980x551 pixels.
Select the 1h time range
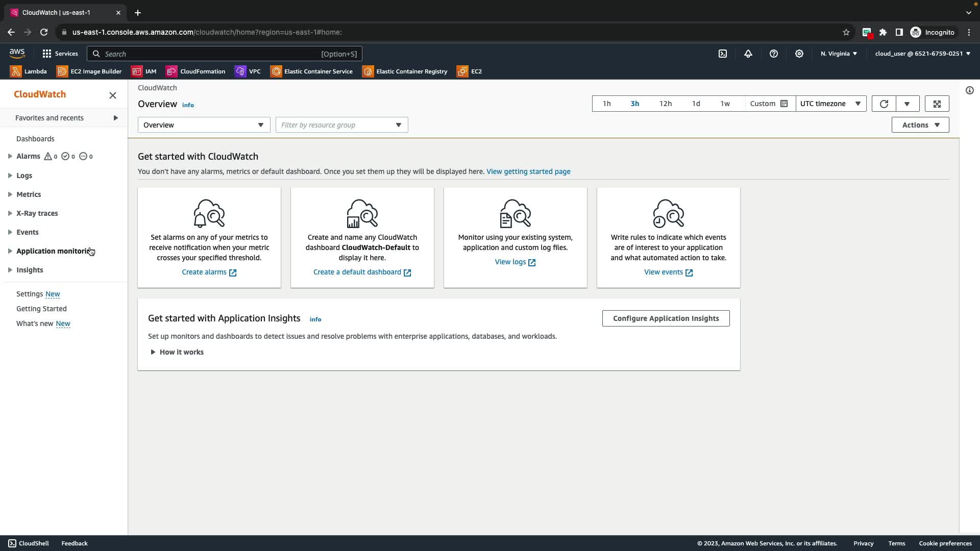pyautogui.click(x=606, y=104)
